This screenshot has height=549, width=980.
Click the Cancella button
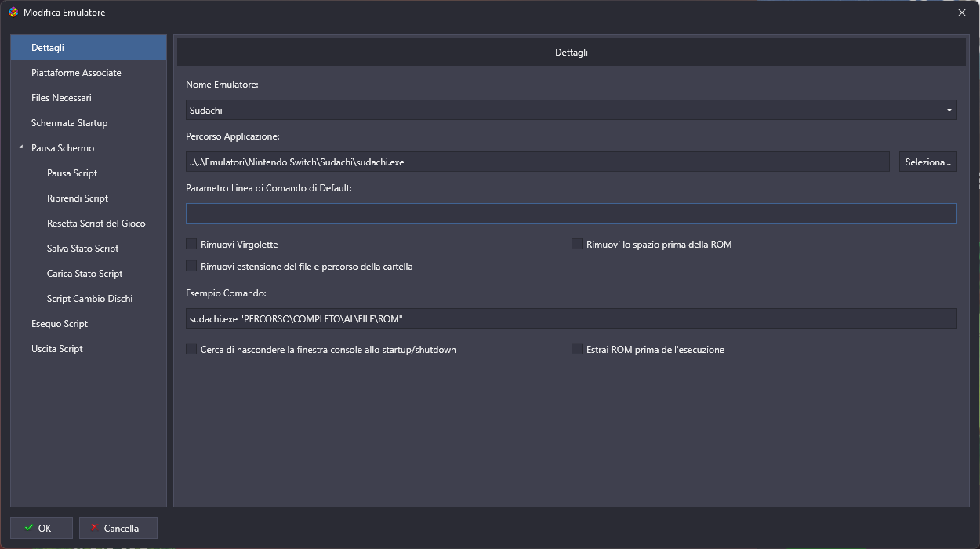[118, 528]
